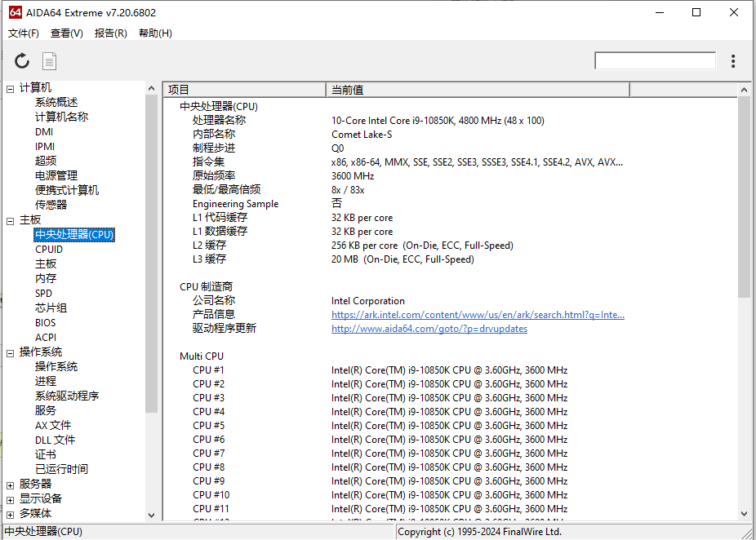
Task: Open the Report document icon
Action: click(49, 61)
